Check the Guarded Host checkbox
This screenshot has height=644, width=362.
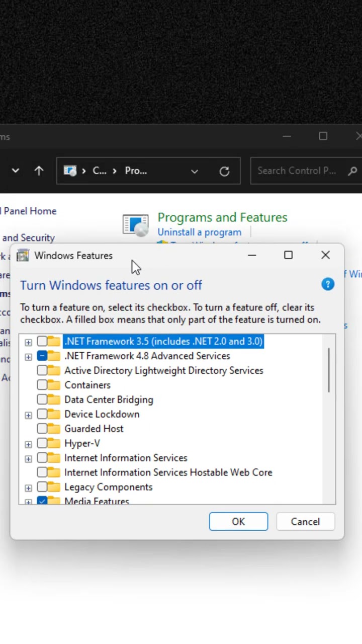pos(42,429)
